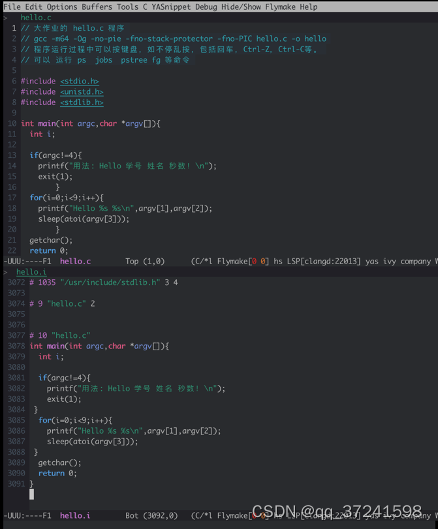This screenshot has height=530, width=438.
Task: Open the Options menu
Action: (62, 7)
